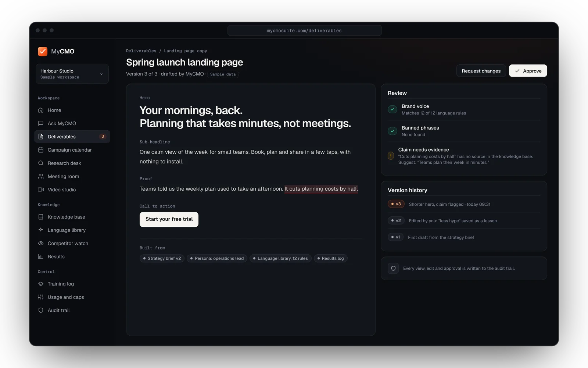Open the Strategy brief v2 source chip

pyautogui.click(x=162, y=258)
